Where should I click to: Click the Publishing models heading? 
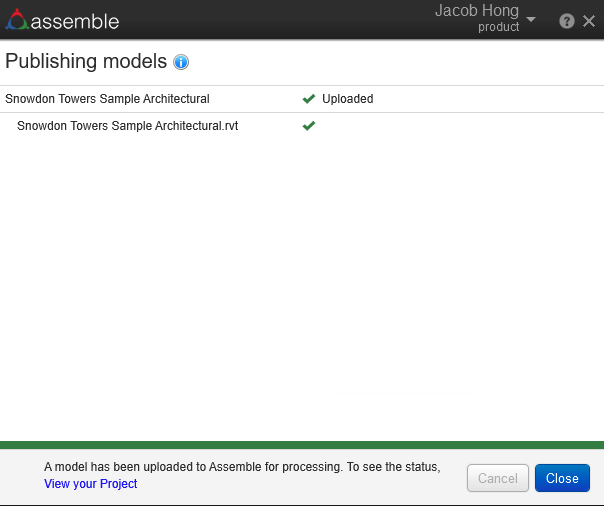tap(86, 61)
